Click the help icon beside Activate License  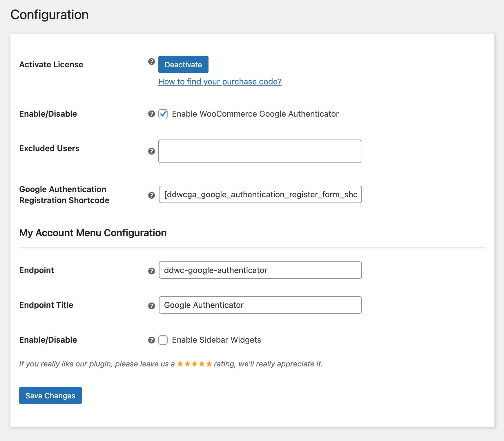tap(151, 62)
